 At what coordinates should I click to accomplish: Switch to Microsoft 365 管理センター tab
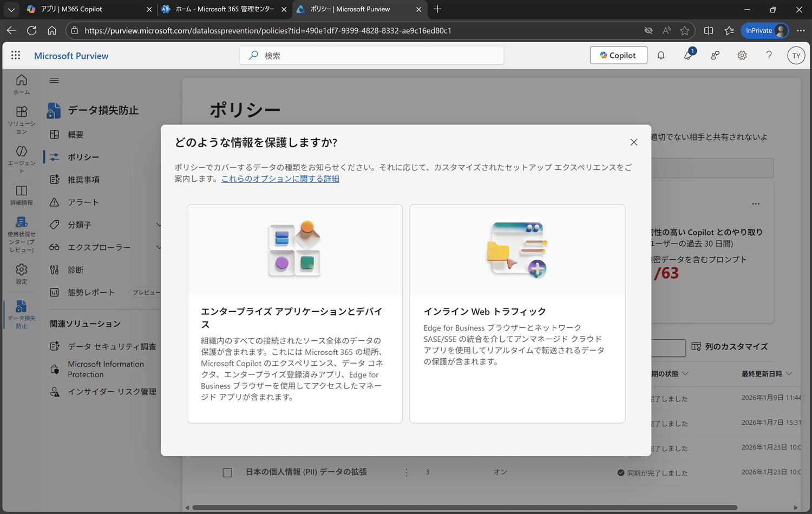[225, 9]
